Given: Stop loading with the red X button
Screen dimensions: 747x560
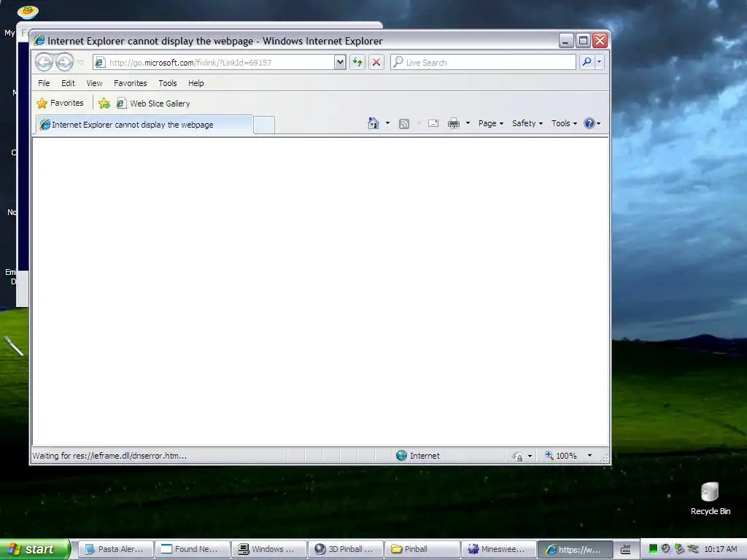Looking at the screenshot, I should coord(376,63).
